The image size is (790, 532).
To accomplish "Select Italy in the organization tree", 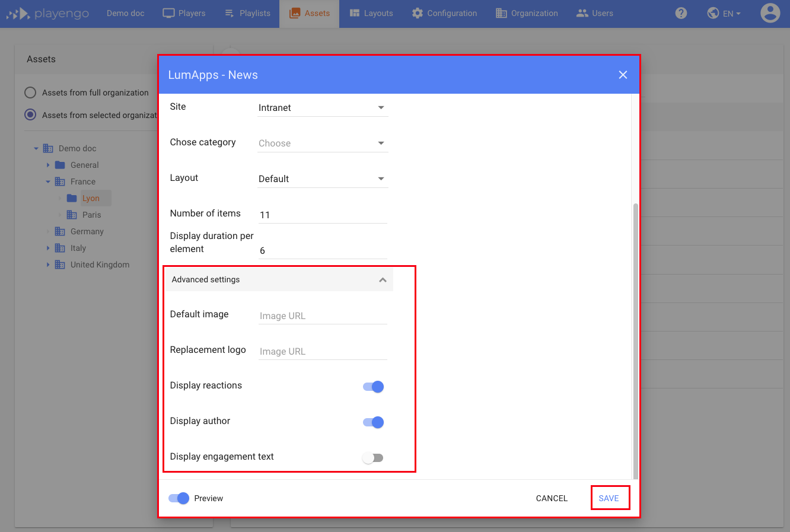I will (x=78, y=248).
